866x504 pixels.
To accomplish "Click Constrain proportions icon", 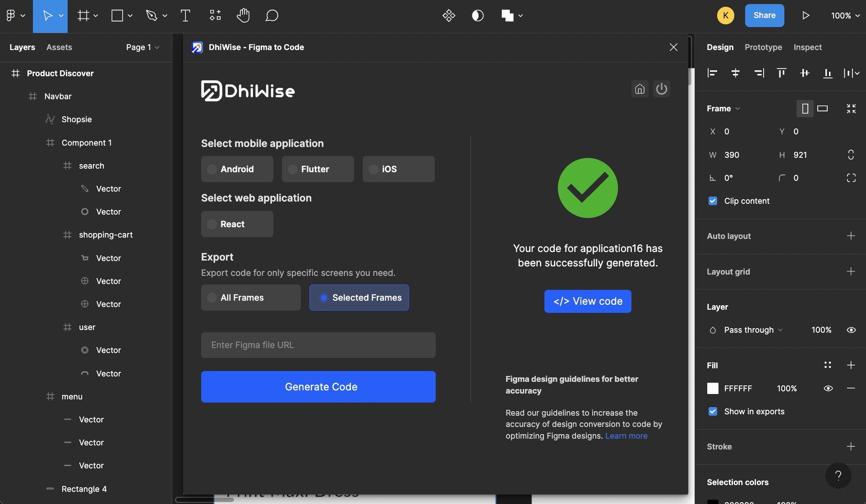I will click(851, 155).
